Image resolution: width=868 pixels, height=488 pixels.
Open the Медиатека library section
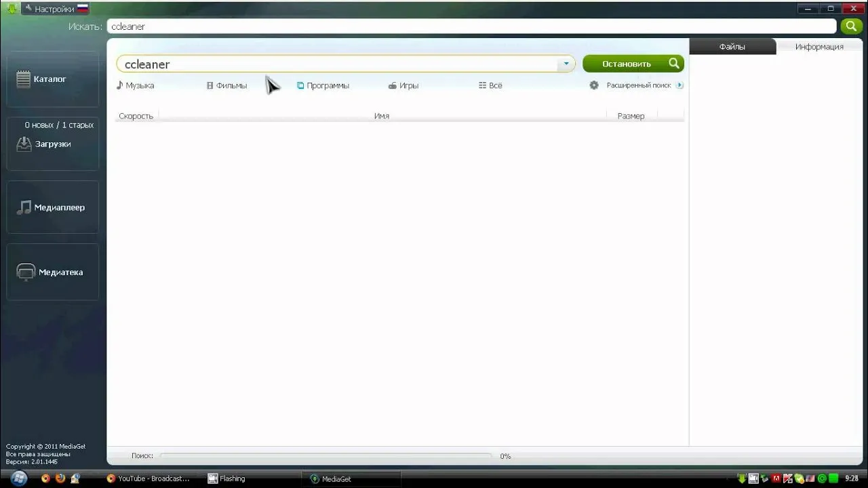[x=52, y=272]
